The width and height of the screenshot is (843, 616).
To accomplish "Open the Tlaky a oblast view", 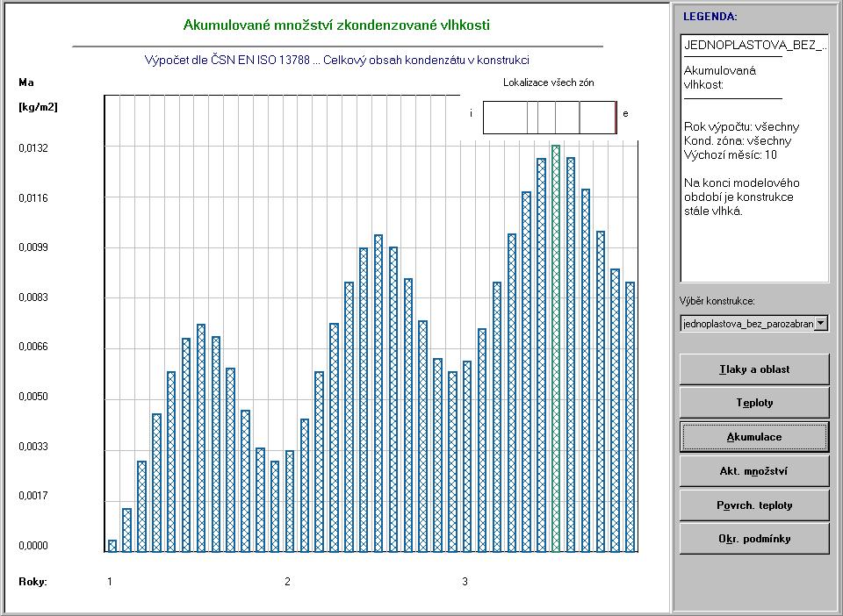I will (x=754, y=369).
